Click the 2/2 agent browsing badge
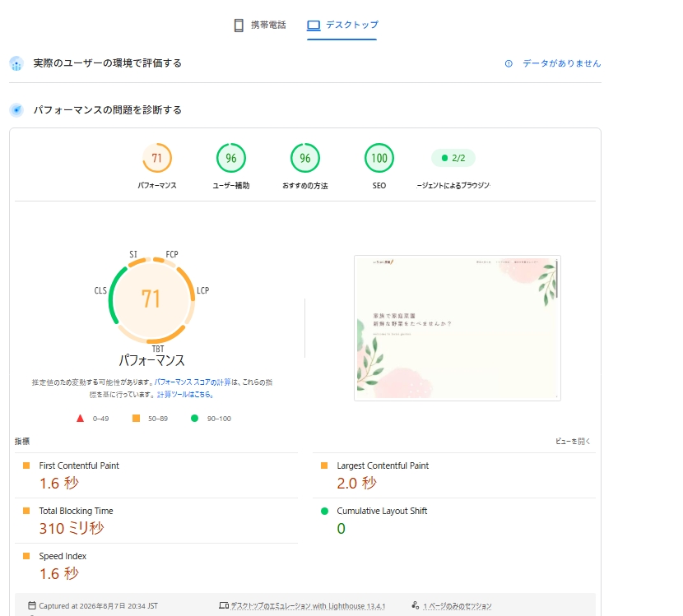Image resolution: width=683 pixels, height=616 pixels. [x=453, y=158]
